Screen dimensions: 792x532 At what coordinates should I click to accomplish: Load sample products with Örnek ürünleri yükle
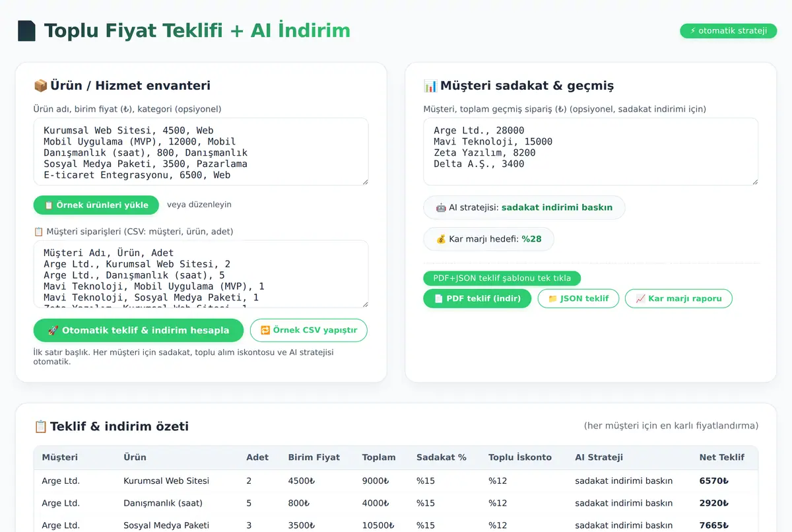point(96,205)
